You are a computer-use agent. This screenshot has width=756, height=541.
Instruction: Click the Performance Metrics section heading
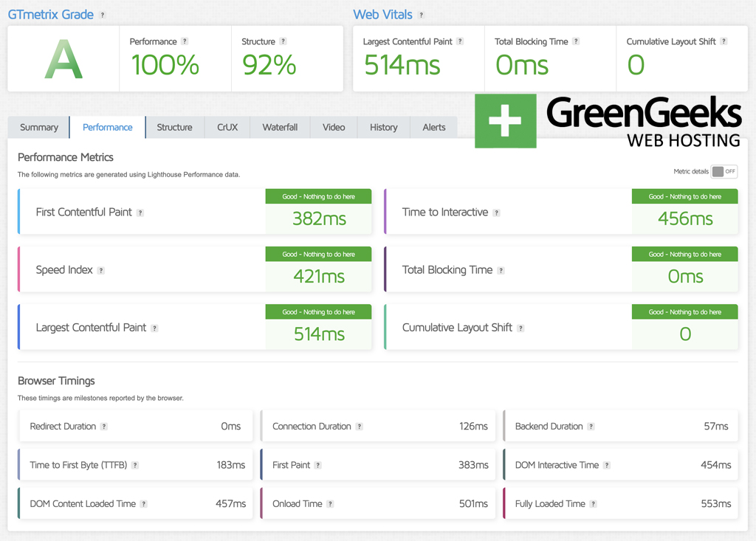66,157
